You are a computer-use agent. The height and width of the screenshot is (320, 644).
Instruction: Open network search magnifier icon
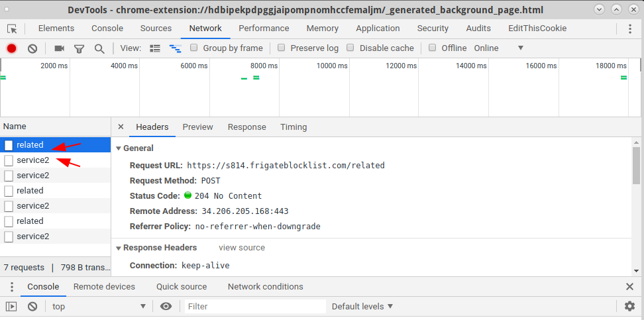(x=99, y=48)
